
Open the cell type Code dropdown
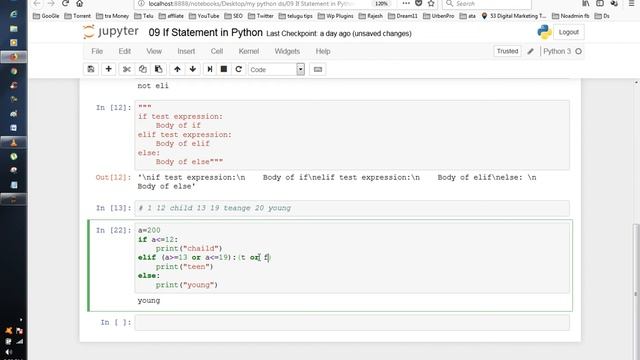coord(276,70)
